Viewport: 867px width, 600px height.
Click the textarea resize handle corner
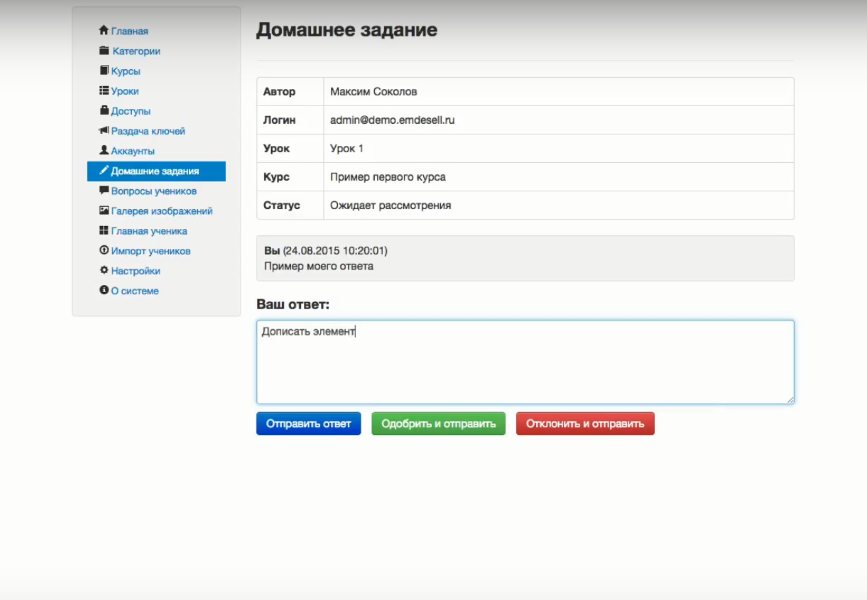tap(790, 400)
